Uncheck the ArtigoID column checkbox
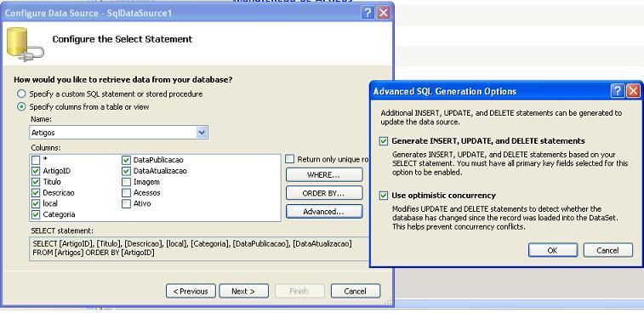 (x=36, y=171)
